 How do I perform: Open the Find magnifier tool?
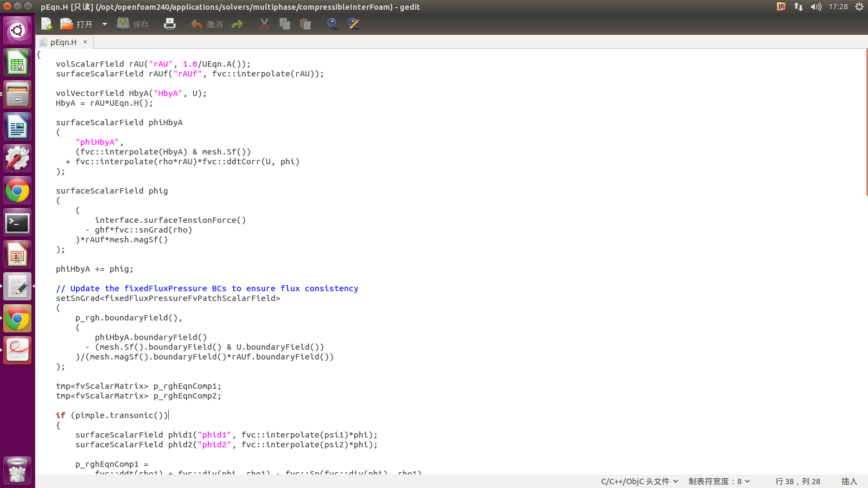[332, 24]
